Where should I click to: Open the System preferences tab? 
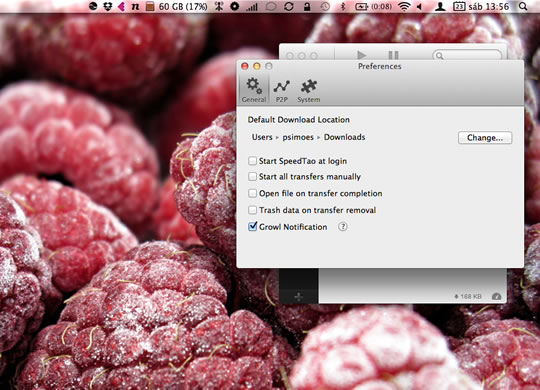coord(309,91)
